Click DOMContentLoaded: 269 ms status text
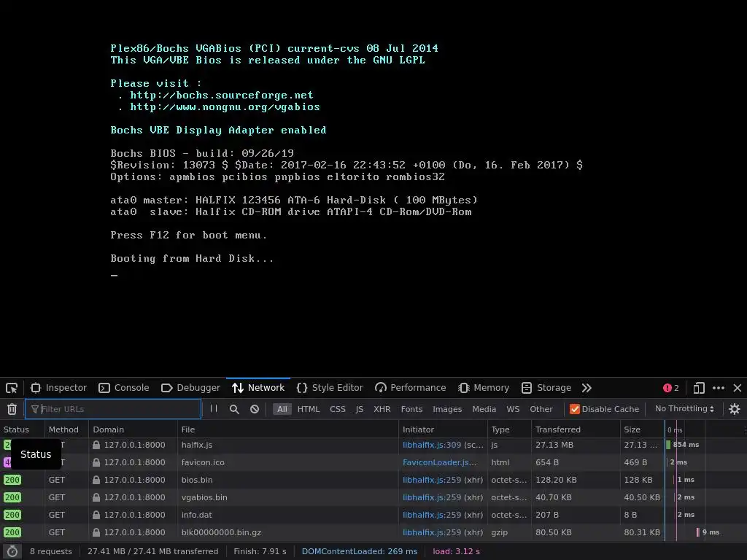Screen dimensions: 747x560 [x=360, y=551]
